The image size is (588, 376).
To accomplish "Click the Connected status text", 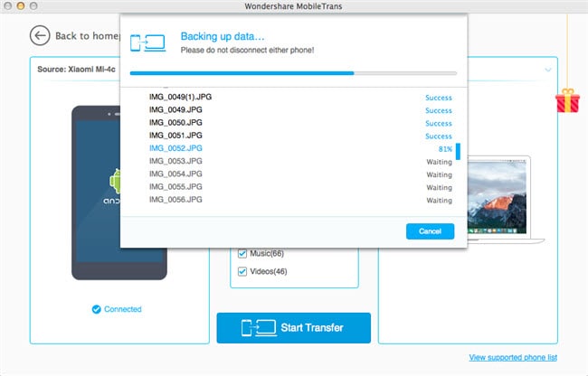I will pos(123,309).
